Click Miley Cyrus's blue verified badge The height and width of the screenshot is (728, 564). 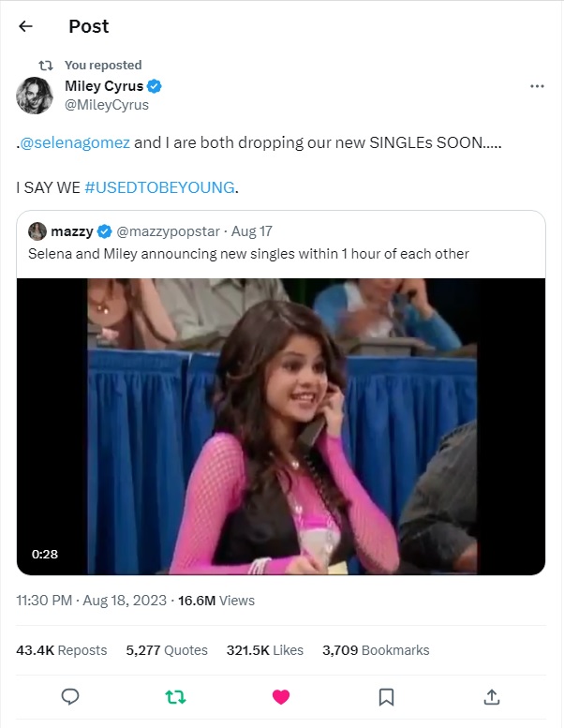click(x=155, y=86)
